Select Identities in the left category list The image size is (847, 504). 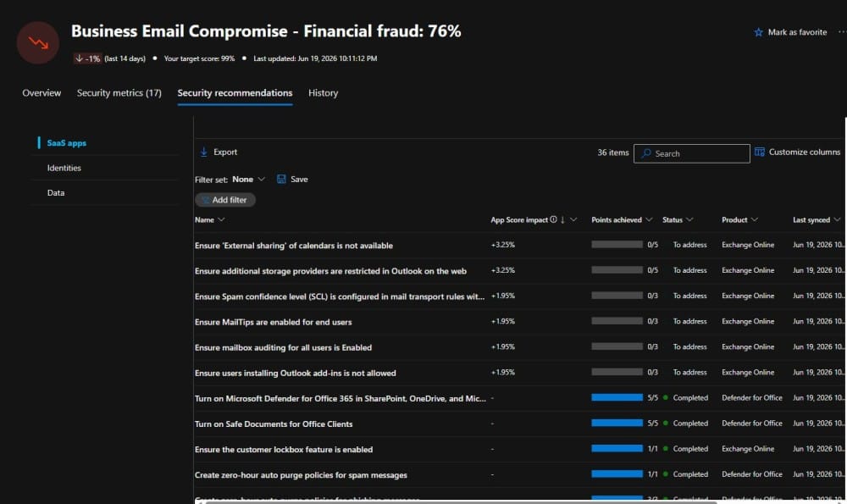[x=64, y=168]
